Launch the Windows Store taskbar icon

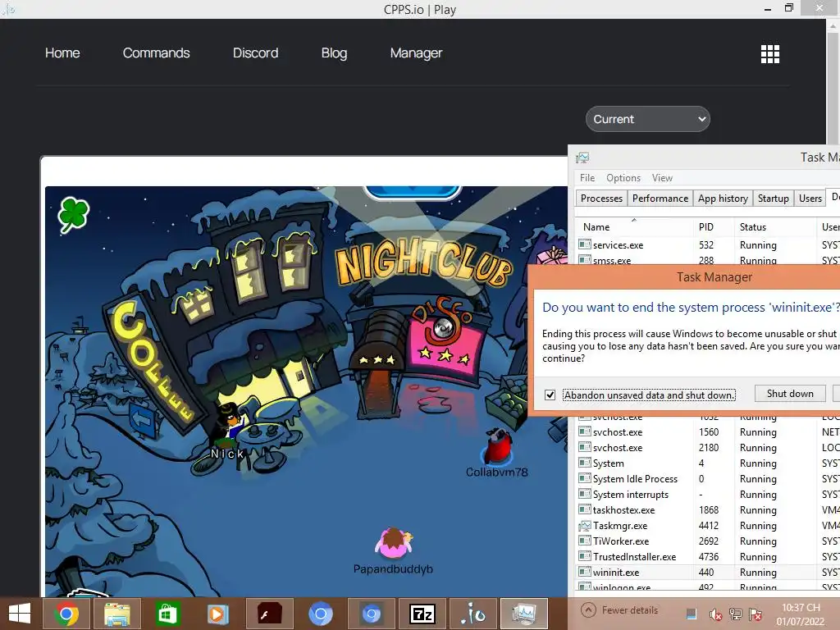click(167, 614)
